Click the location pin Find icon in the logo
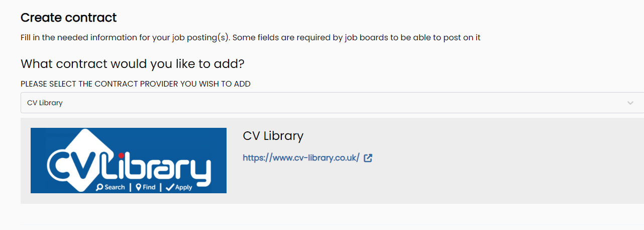The height and width of the screenshot is (230, 644). click(x=138, y=187)
